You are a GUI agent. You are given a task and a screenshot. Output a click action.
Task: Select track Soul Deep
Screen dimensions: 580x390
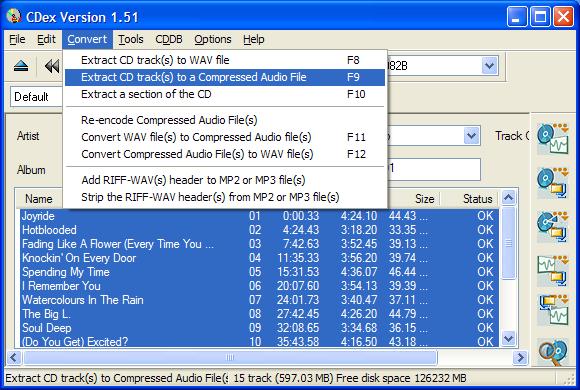(47, 328)
